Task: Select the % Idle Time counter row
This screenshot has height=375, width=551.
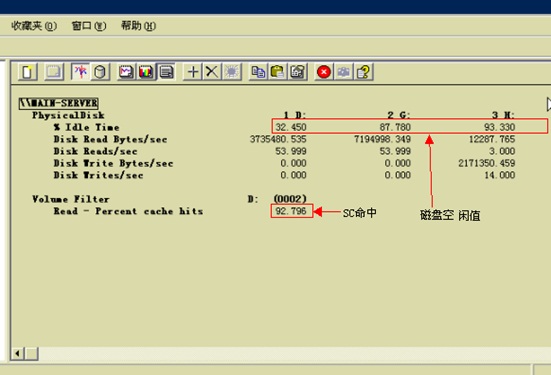Action: tap(86, 127)
